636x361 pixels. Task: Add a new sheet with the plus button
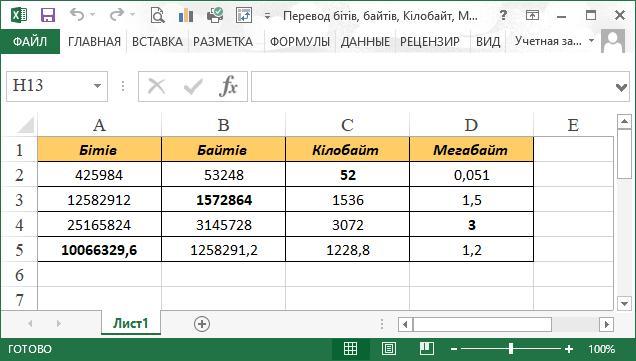coord(202,324)
